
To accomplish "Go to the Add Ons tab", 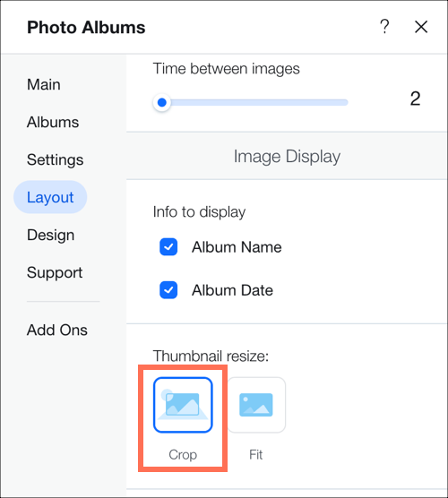I will (x=56, y=330).
